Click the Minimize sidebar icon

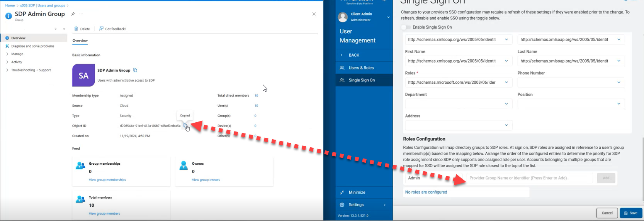click(x=342, y=192)
